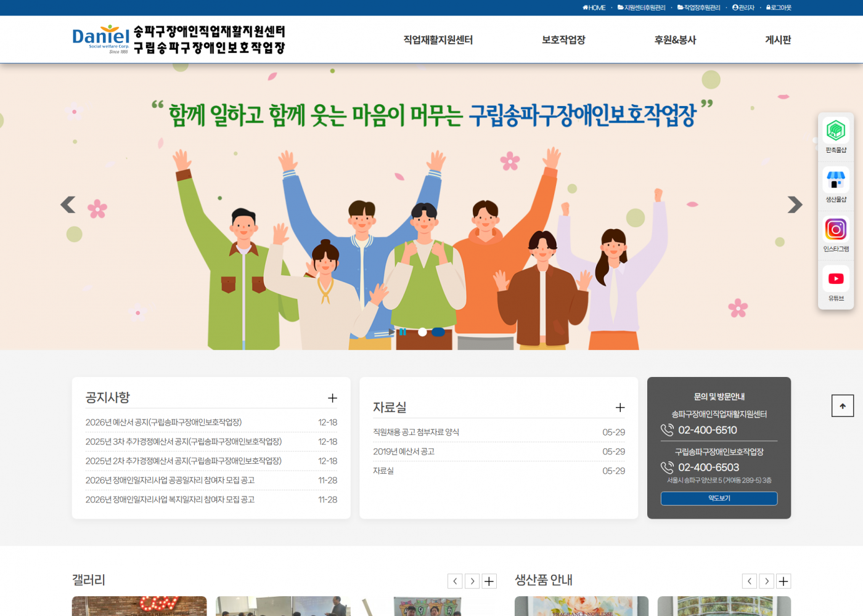This screenshot has height=616, width=863.
Task: Show next 생산품 안내 item
Action: (x=766, y=581)
